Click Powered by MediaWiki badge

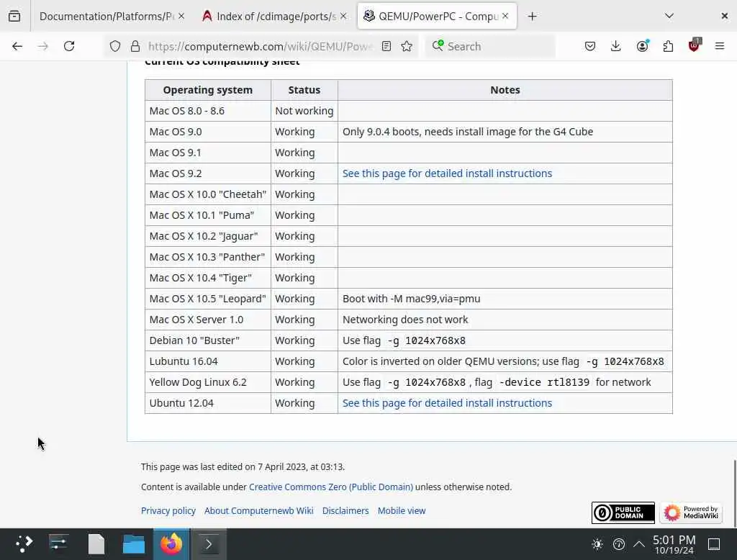pos(691,512)
